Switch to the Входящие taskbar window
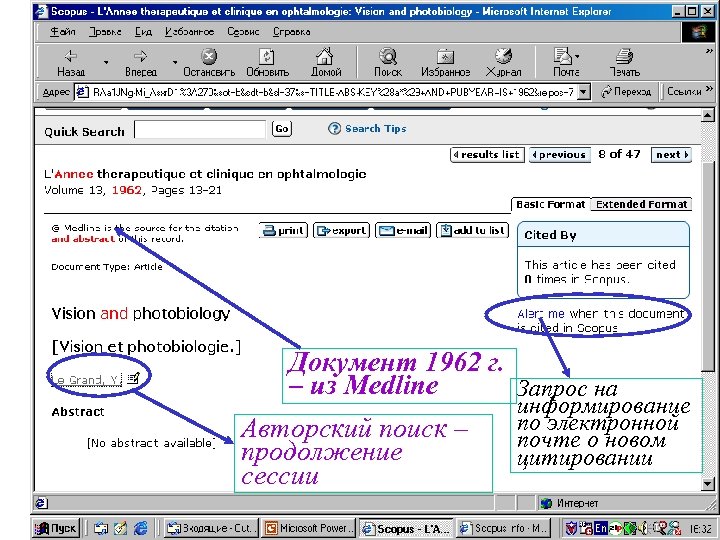 click(212, 529)
